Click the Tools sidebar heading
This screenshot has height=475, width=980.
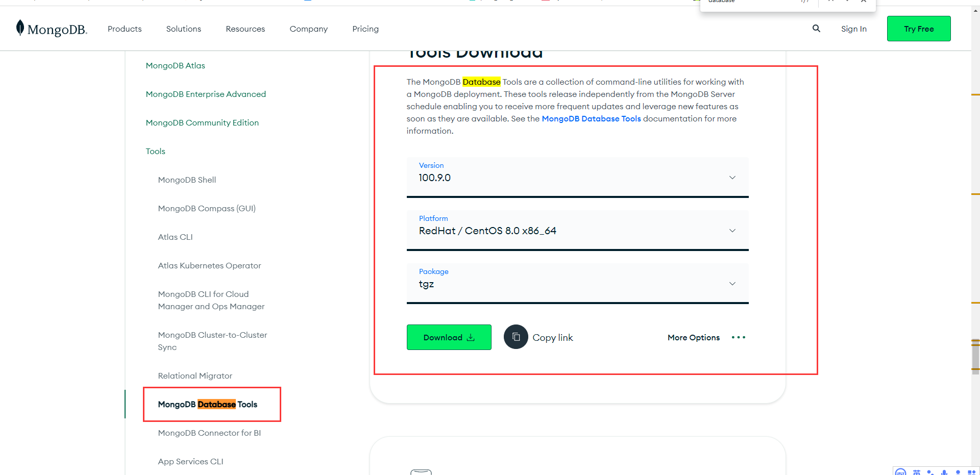click(156, 151)
